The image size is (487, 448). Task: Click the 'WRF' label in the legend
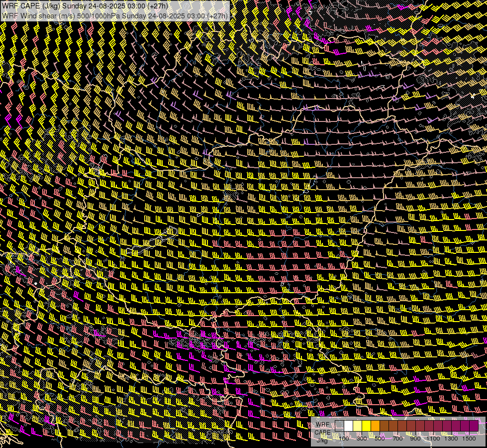pos(323,425)
